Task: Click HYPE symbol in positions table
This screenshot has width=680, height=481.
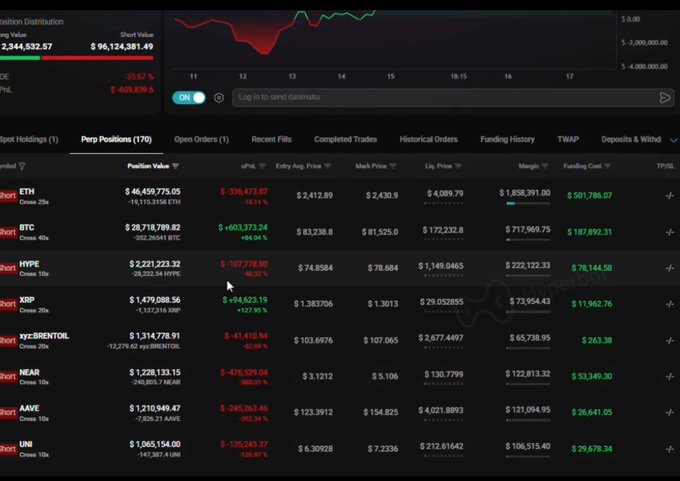Action: click(x=29, y=264)
